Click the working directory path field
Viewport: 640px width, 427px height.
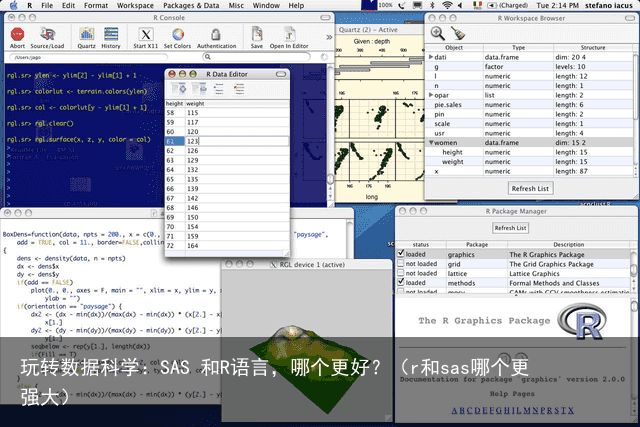88,57
